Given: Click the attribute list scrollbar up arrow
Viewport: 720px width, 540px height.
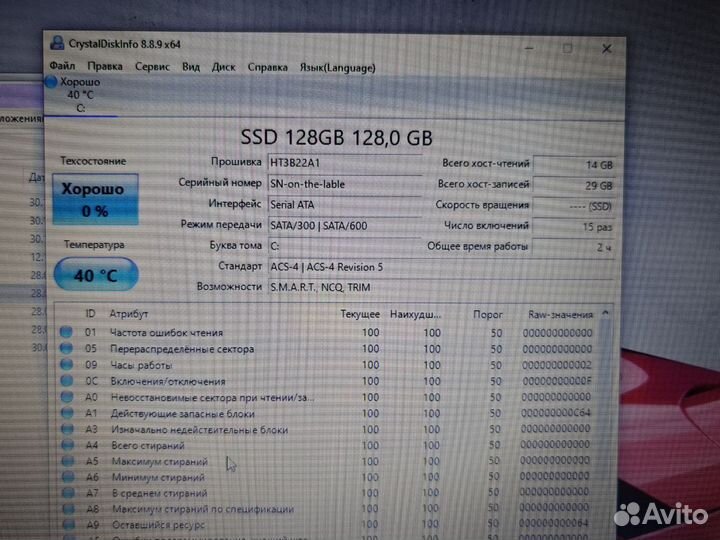Looking at the screenshot, I should click(605, 314).
